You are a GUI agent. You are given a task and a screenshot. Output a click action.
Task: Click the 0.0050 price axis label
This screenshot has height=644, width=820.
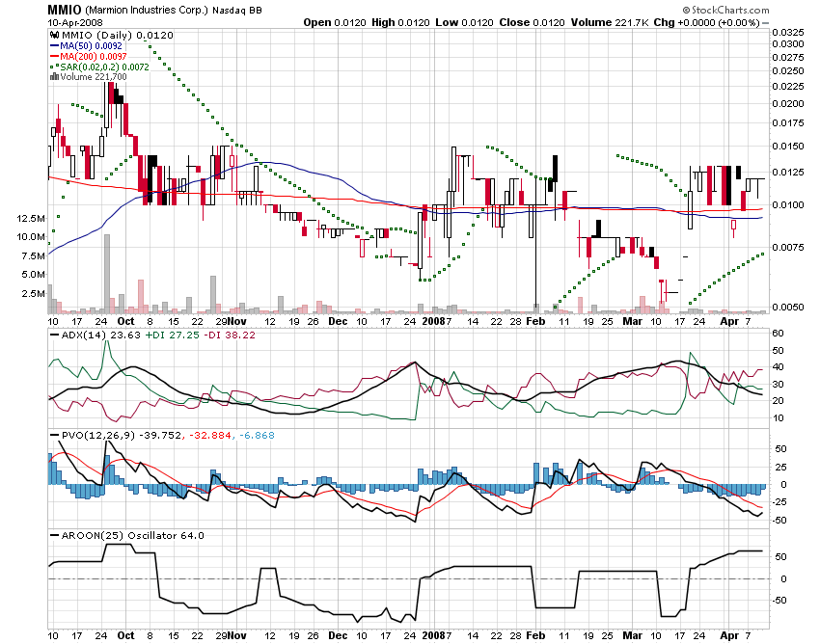pyautogui.click(x=788, y=307)
